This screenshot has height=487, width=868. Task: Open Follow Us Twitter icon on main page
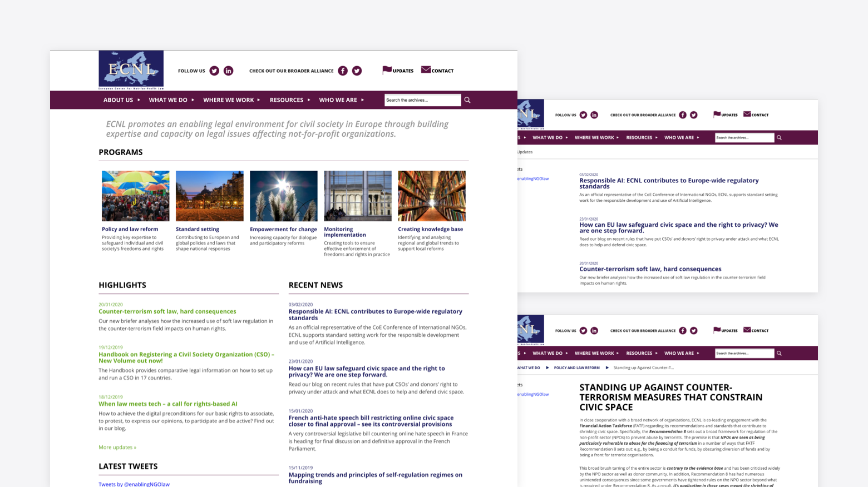pyautogui.click(x=214, y=71)
